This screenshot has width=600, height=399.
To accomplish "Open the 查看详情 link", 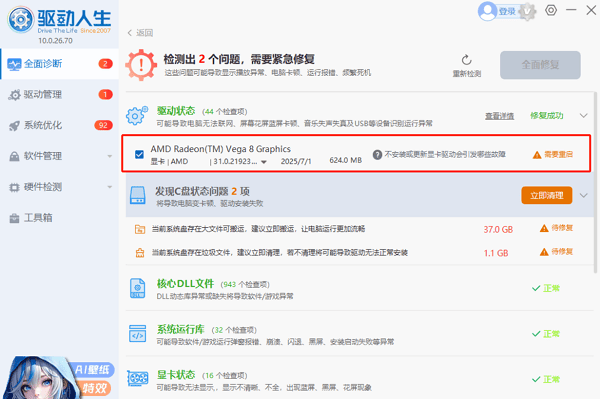I will tap(499, 116).
